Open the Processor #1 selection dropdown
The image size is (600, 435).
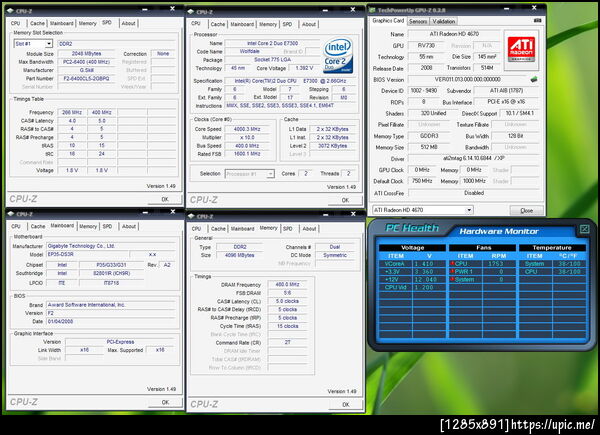tap(271, 174)
